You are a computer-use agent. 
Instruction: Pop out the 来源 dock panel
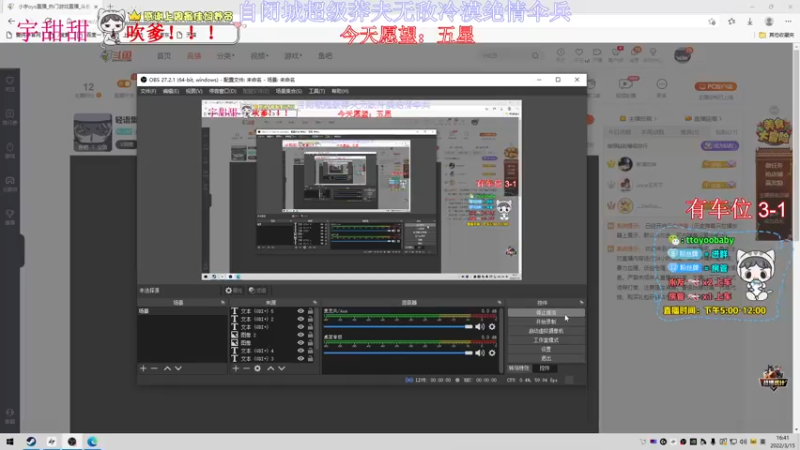tap(315, 303)
